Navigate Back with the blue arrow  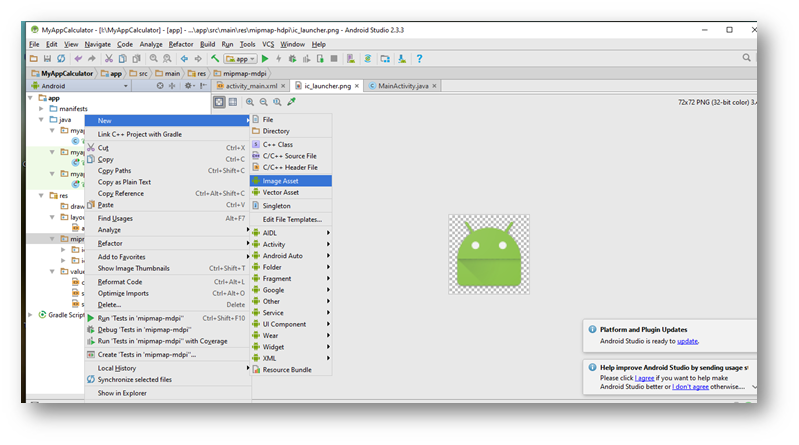click(184, 59)
